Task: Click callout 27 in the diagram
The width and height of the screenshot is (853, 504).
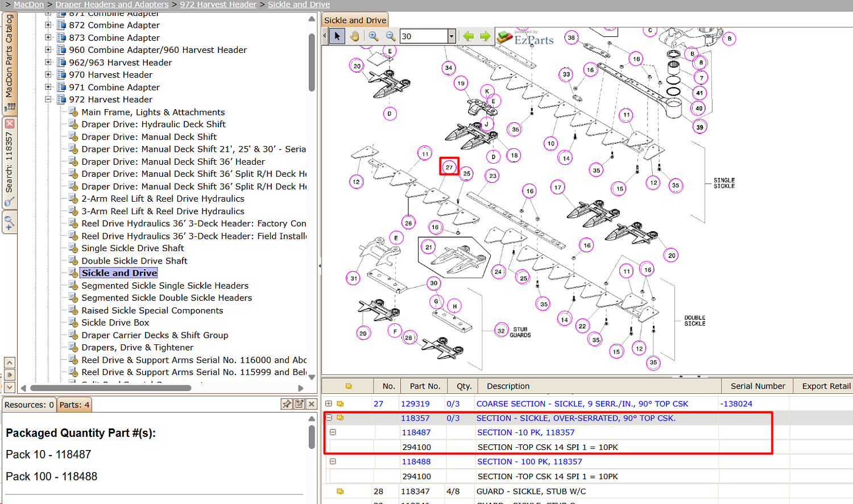Action: point(449,167)
